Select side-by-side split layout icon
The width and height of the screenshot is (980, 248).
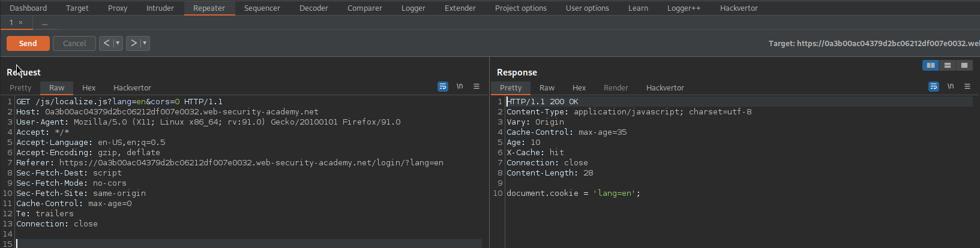[x=931, y=65]
